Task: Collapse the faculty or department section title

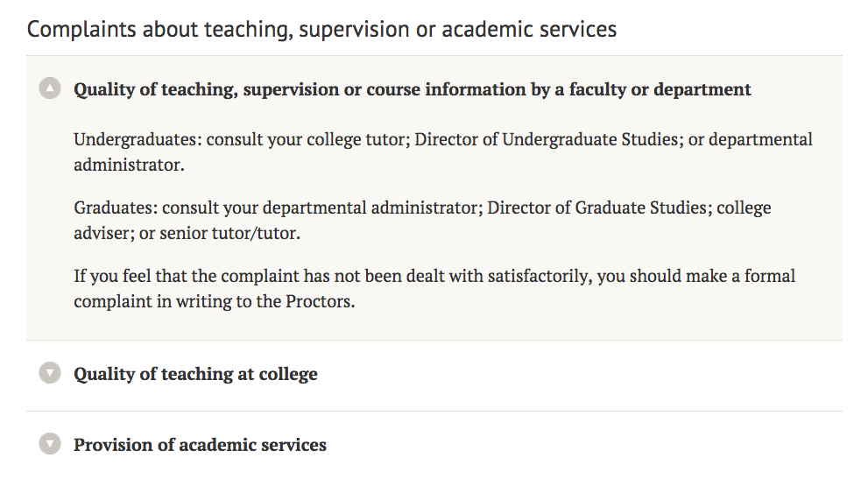Action: pyautogui.click(x=412, y=89)
